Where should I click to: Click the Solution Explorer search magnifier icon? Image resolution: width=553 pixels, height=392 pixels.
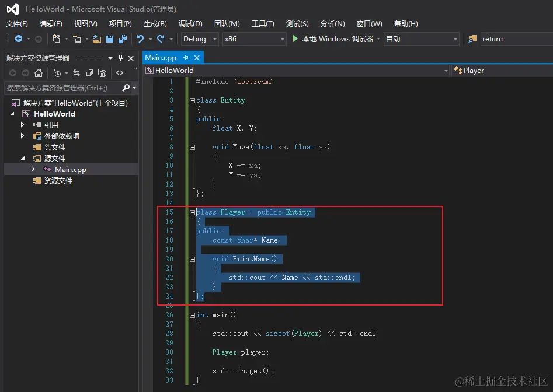tap(126, 87)
